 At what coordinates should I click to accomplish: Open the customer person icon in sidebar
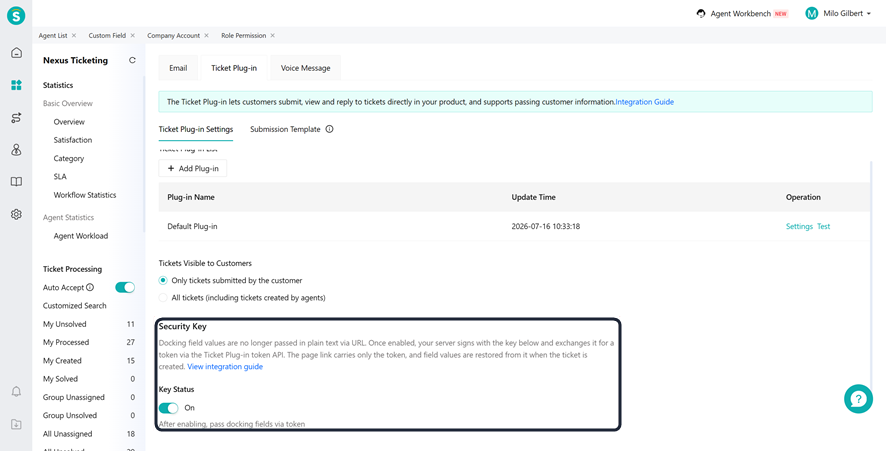[x=16, y=150]
